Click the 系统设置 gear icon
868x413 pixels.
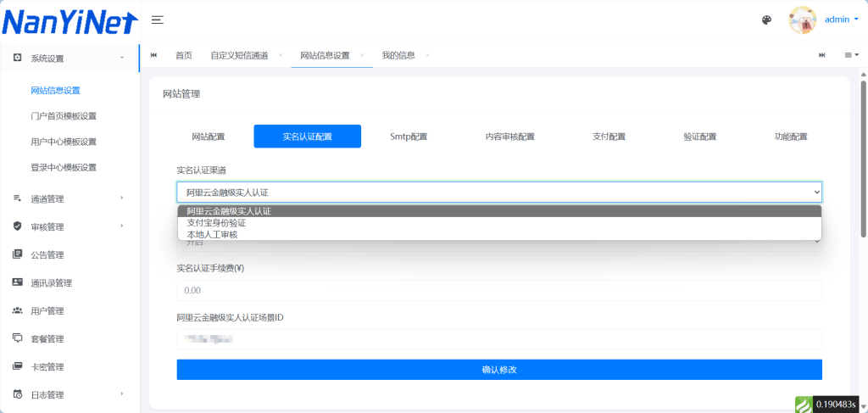click(17, 59)
